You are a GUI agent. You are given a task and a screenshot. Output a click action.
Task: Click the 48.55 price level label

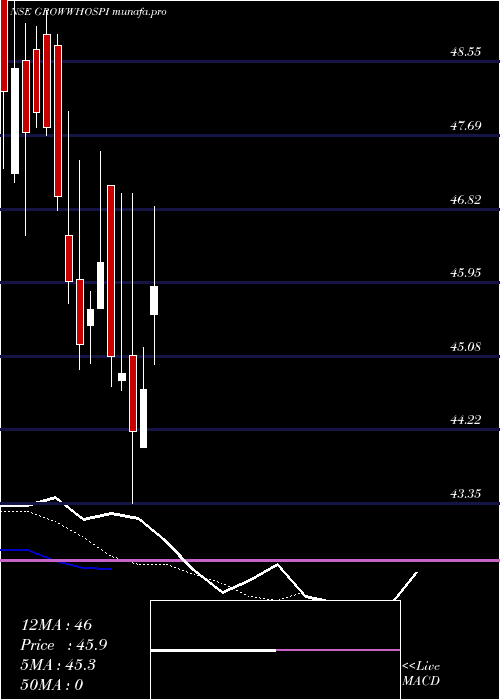click(x=465, y=52)
